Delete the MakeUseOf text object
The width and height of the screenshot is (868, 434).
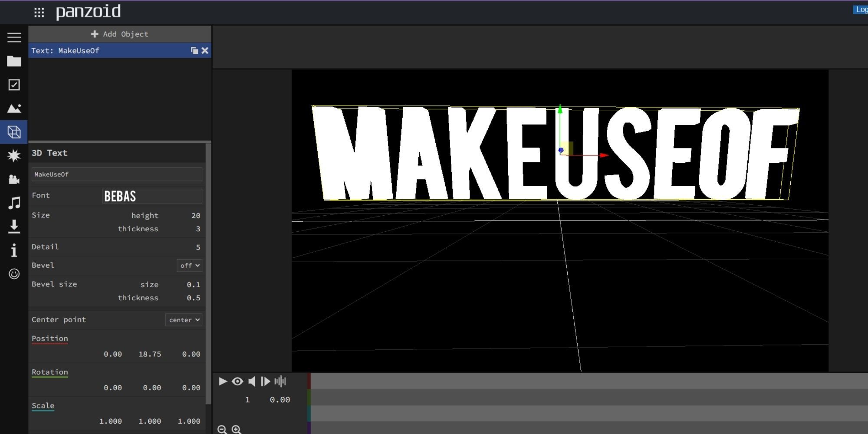(205, 51)
